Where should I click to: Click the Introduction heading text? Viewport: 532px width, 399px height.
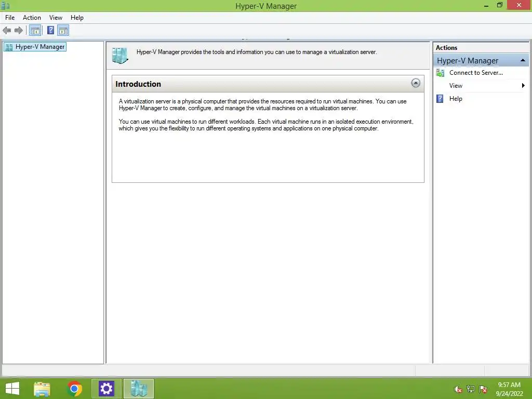point(138,84)
